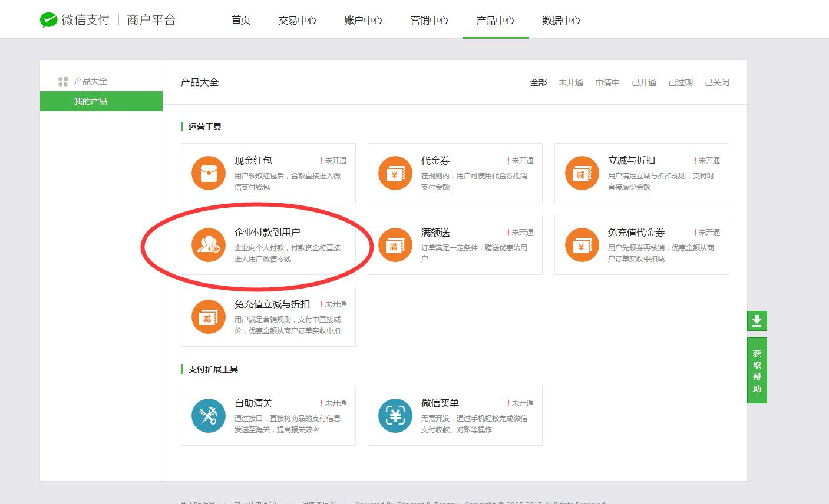
Task: Filter products by 已开通 status
Action: click(643, 82)
